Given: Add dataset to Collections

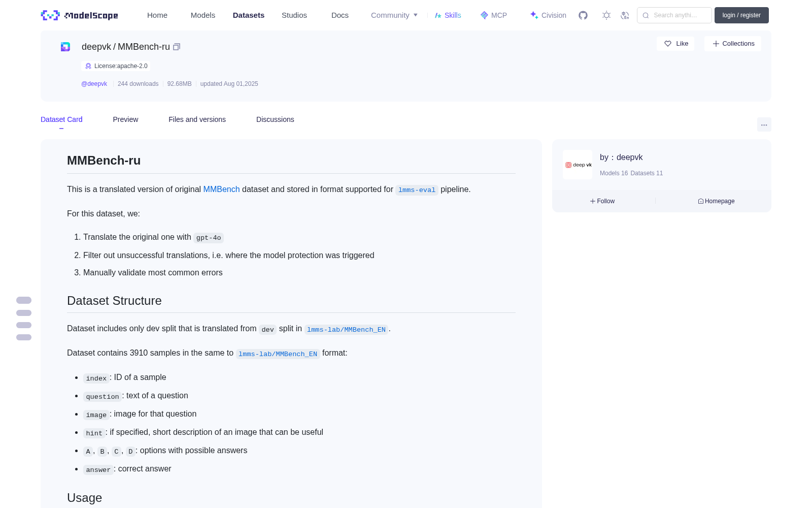Looking at the screenshot, I should click(733, 44).
